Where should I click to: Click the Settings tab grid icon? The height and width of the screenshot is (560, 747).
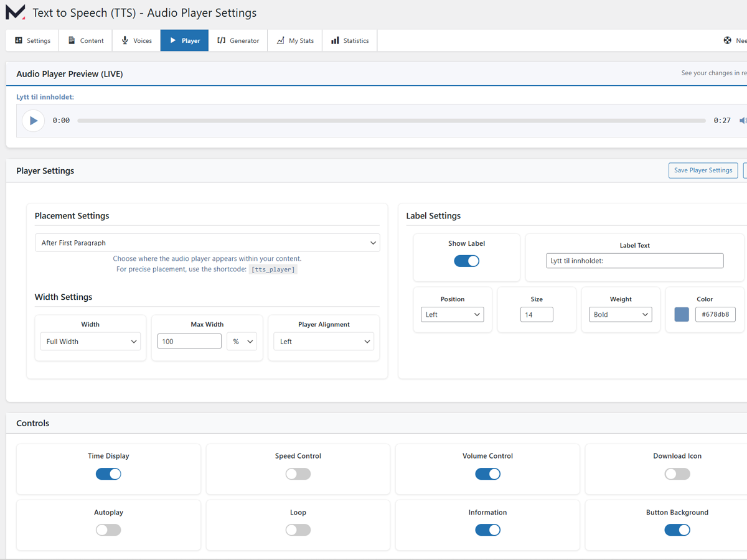19,40
